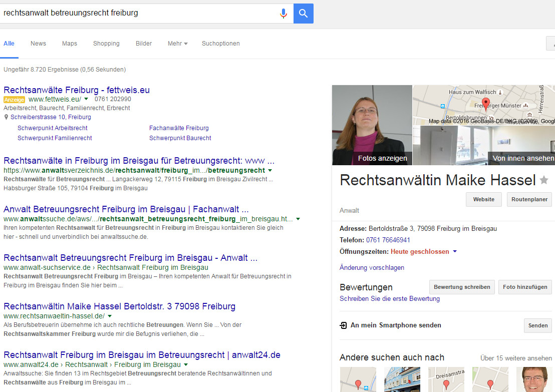This screenshot has height=392, width=555.
Task: Click the send-to-smartphone icon
Action: pyautogui.click(x=343, y=325)
